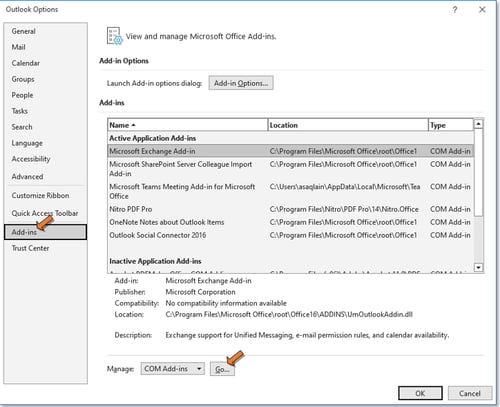Screen dimensions: 500x407
Task: Confirm with the OK button
Action: [420, 393]
